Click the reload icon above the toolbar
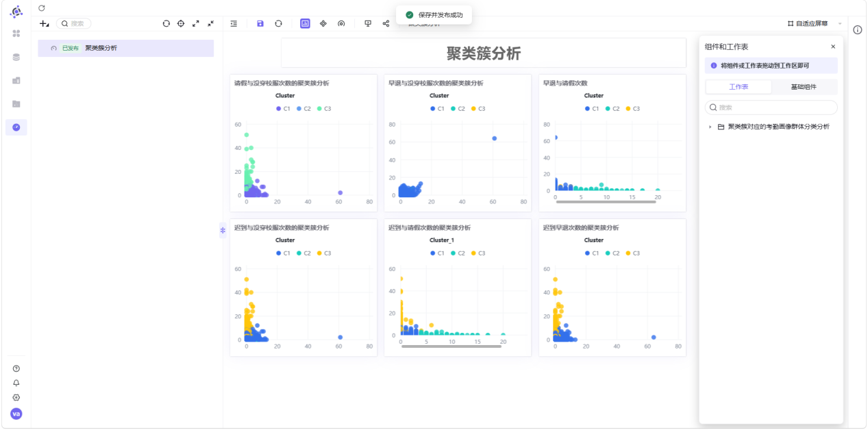This screenshot has width=868, height=430. coord(42,8)
